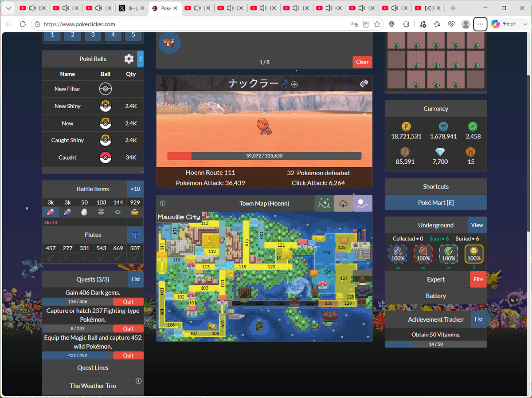Viewport: 532px width, 398px height.
Task: Select ball icon for New Filter row
Action: pos(105,89)
